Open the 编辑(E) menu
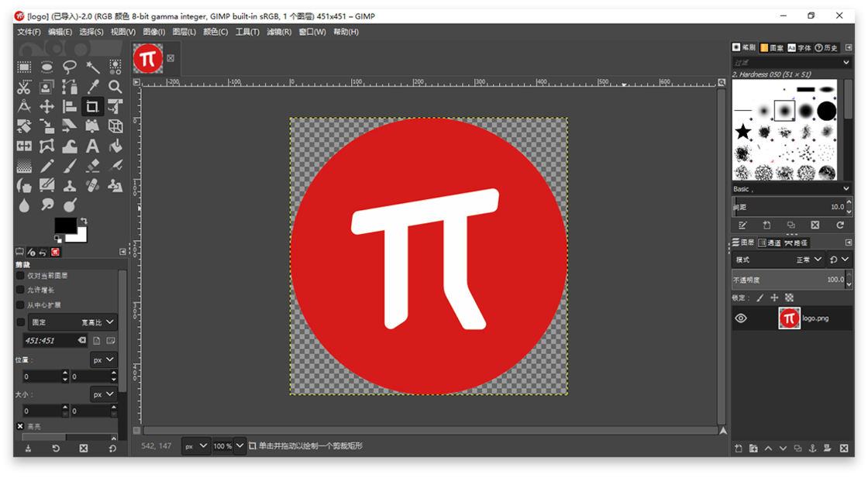Viewport: 868px width, 478px height. pyautogui.click(x=60, y=32)
